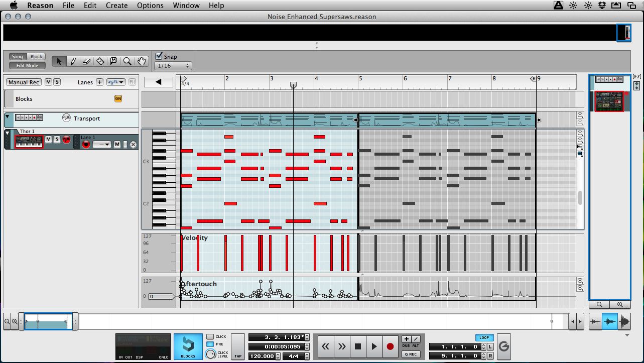Solo the Thor 1 track

[57, 139]
